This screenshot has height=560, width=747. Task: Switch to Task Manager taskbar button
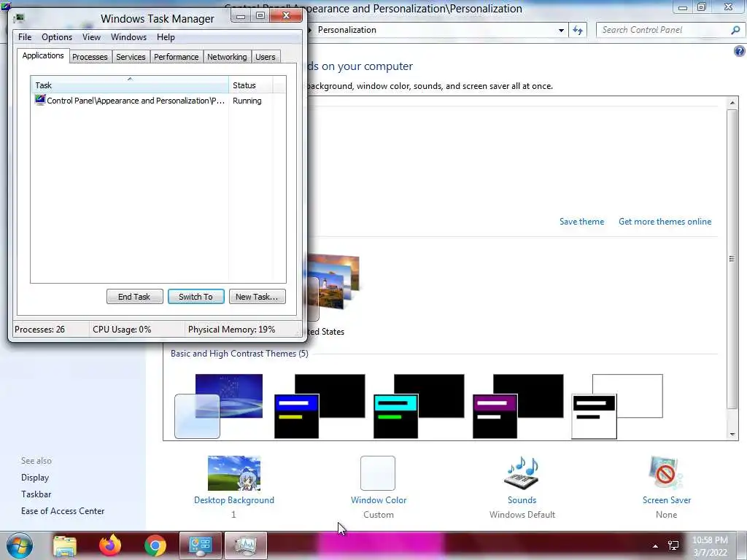(x=245, y=545)
